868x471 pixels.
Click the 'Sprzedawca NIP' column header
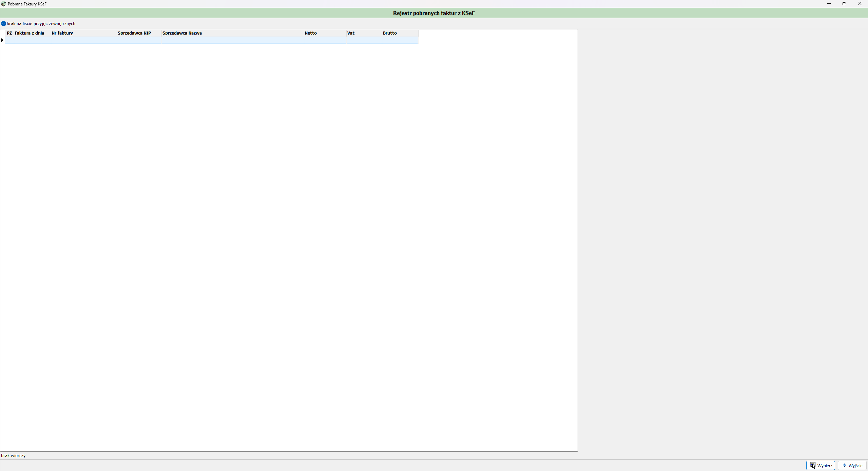pos(139,33)
